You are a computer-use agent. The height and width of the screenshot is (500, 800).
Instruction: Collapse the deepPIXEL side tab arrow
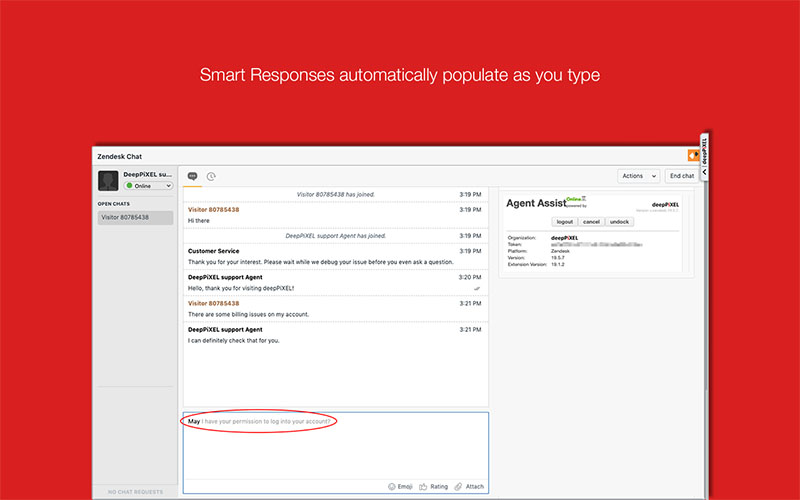click(705, 172)
